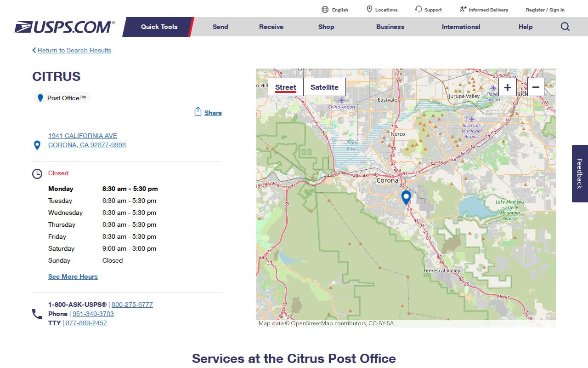Switch map to Street view

(x=286, y=87)
